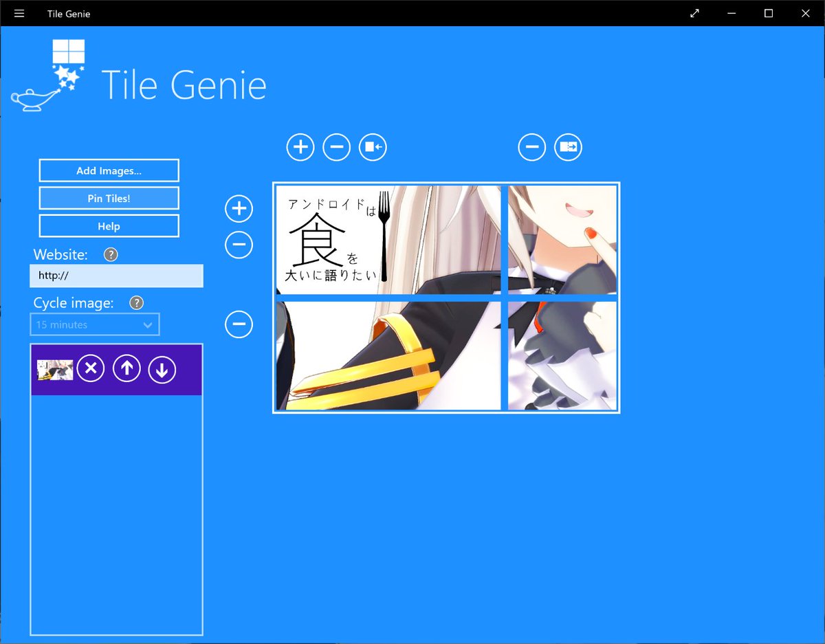
Task: Close the Tile Genie window
Action: (x=806, y=13)
